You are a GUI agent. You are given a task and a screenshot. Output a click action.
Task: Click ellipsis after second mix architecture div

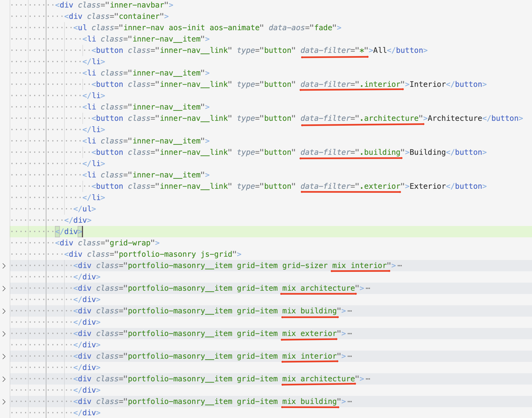[368, 379]
